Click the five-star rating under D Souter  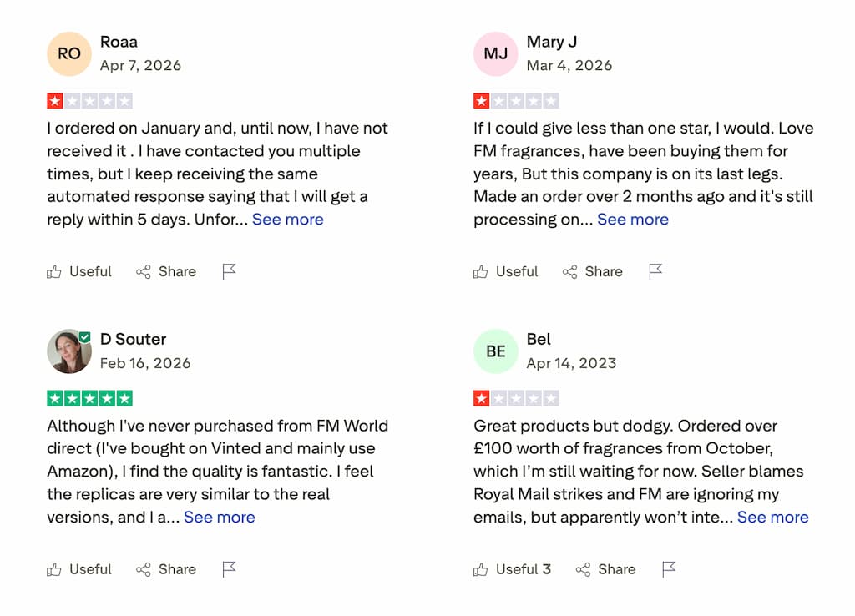click(x=89, y=398)
